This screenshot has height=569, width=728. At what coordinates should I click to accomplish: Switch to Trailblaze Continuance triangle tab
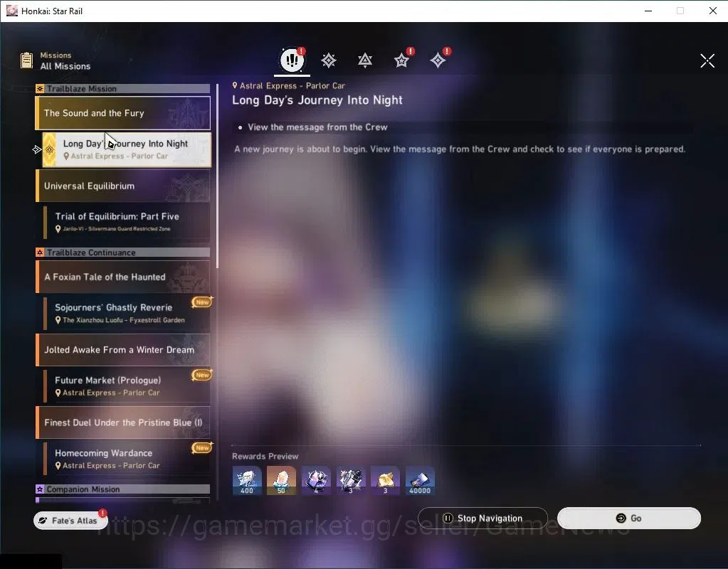tap(365, 60)
